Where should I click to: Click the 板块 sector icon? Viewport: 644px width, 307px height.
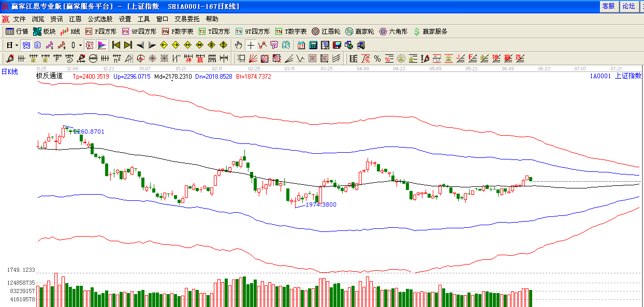point(44,32)
